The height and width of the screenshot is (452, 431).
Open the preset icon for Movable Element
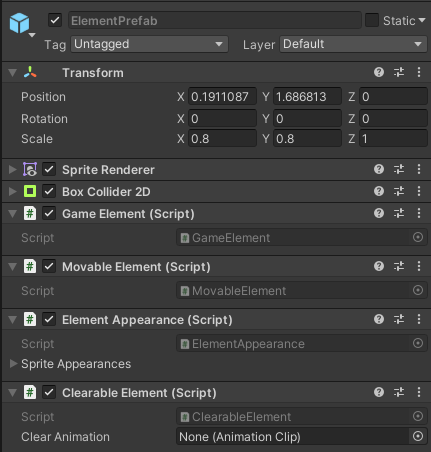click(399, 266)
